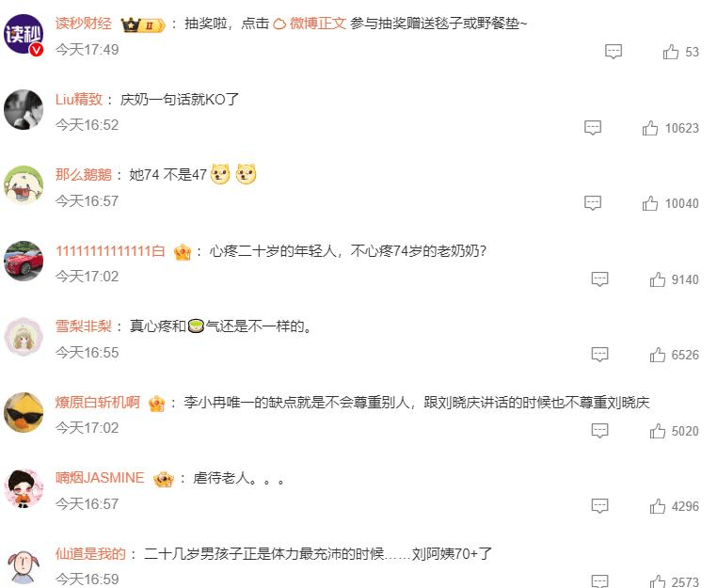Click the crown membership badge beside 读秒财经
This screenshot has height=588, width=717.
pyautogui.click(x=143, y=24)
